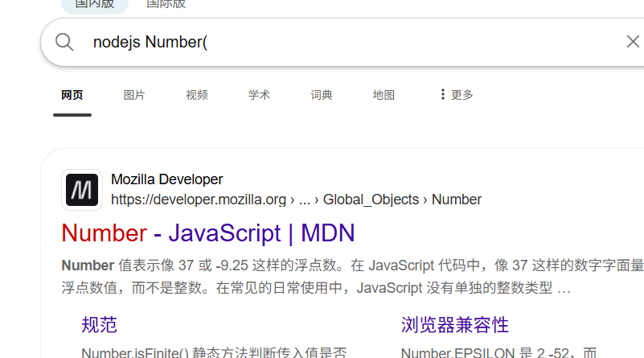Click the Number.EPSILON description text
The height and width of the screenshot is (358, 644).
[498, 352]
